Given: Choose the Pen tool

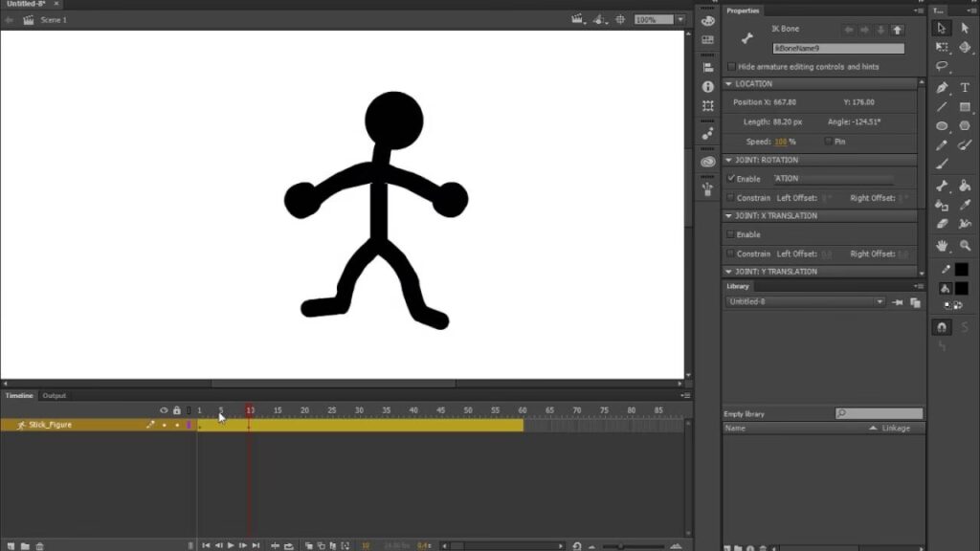Looking at the screenshot, I should pyautogui.click(x=942, y=87).
